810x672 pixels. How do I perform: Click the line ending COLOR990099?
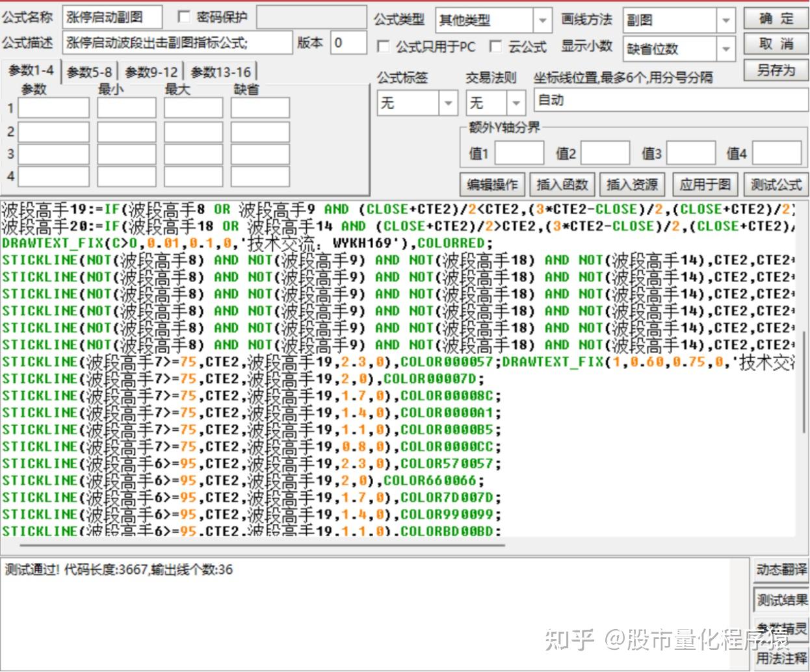point(252,514)
